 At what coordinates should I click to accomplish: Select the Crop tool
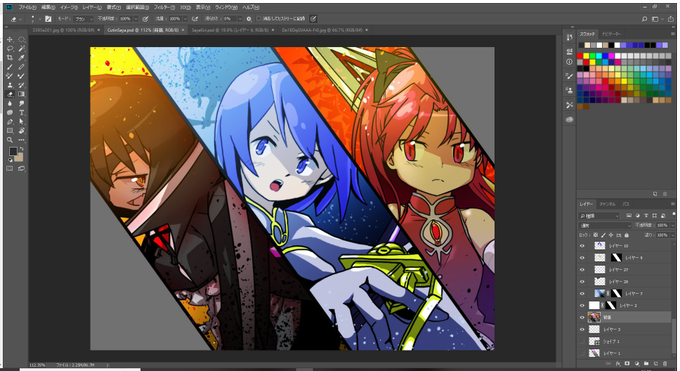click(x=10, y=58)
